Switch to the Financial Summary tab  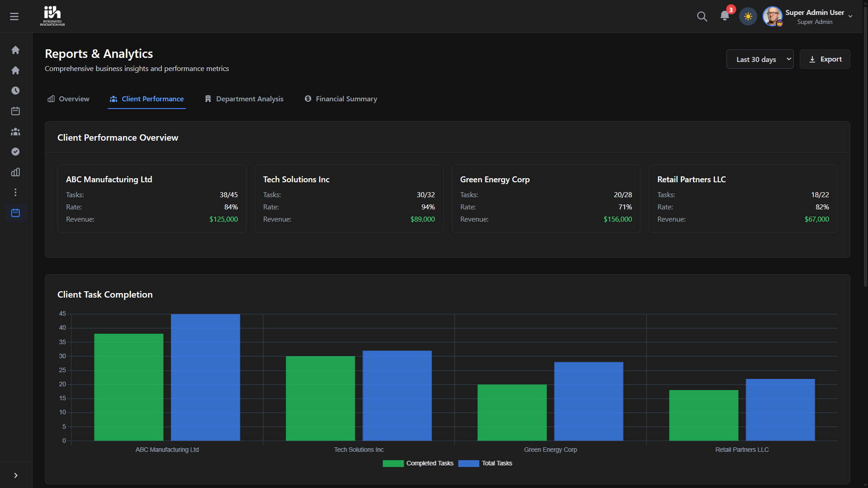pyautogui.click(x=341, y=99)
